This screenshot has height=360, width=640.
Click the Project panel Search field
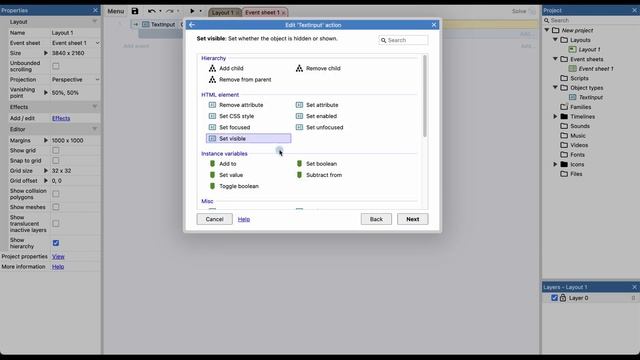click(590, 20)
